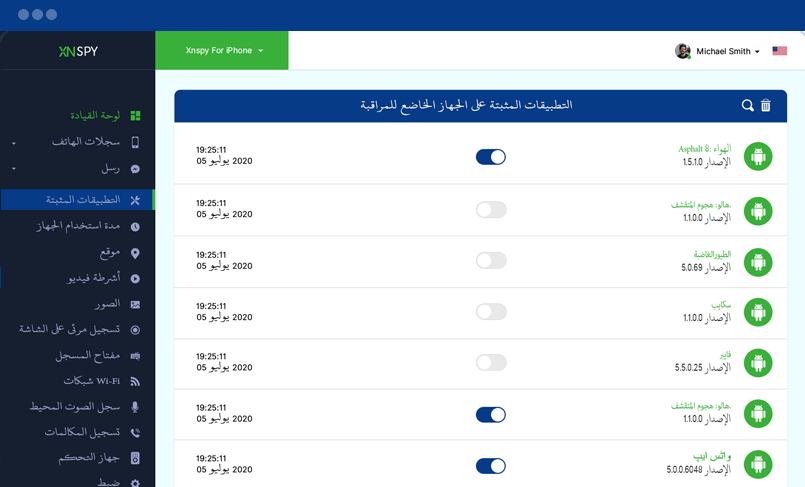Enable the toggle for الطيورالغاضبة app
This screenshot has width=805, height=487.
(x=491, y=260)
